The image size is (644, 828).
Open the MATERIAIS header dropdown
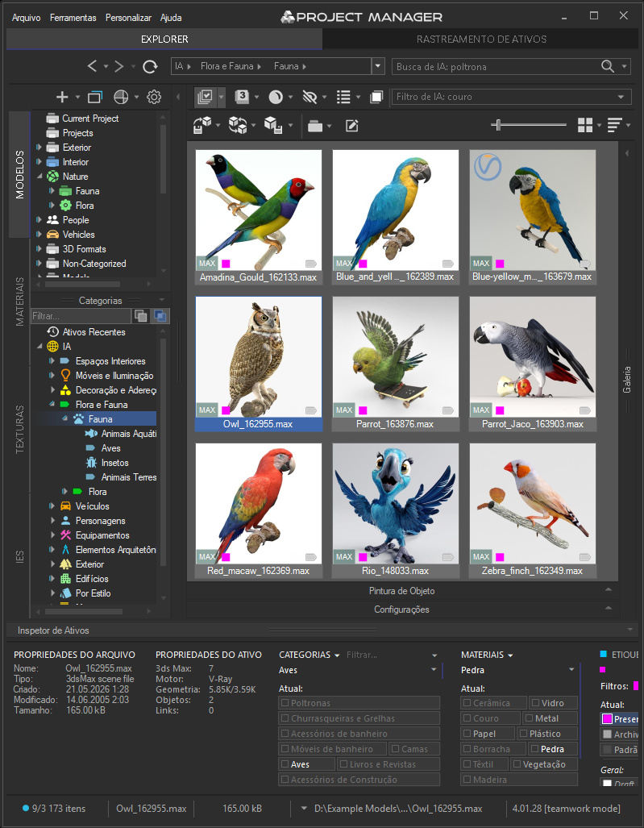click(510, 655)
